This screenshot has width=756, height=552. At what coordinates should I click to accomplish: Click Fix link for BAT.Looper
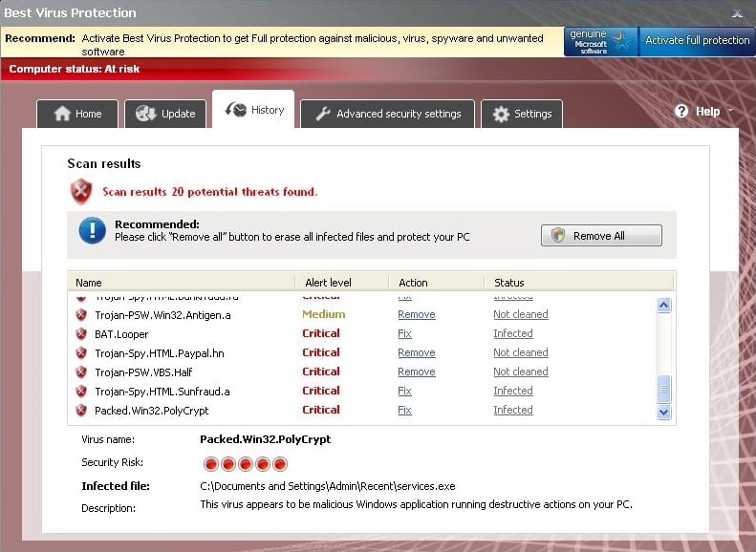[x=404, y=334]
